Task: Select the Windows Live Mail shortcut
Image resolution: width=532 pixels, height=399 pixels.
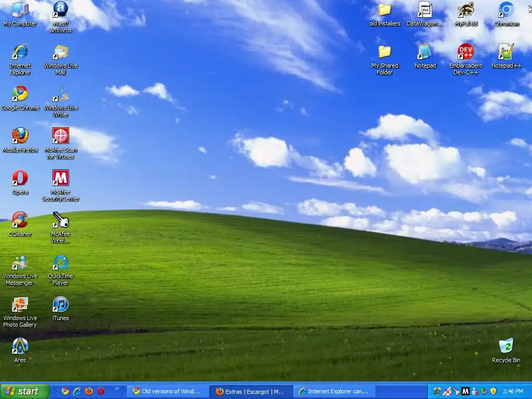Action: click(60, 59)
